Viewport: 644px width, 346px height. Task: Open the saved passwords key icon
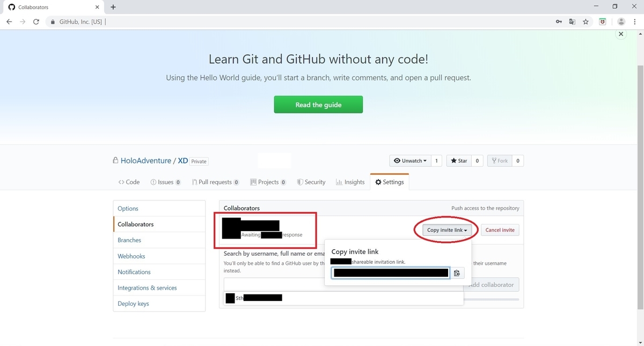[559, 22]
